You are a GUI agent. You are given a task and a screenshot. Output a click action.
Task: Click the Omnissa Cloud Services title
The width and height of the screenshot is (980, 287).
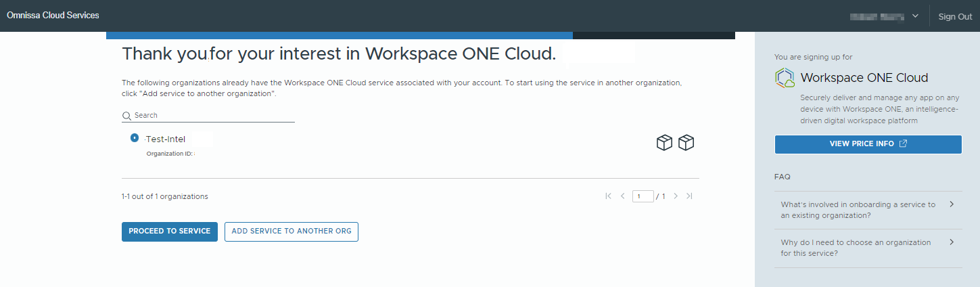[x=53, y=16]
